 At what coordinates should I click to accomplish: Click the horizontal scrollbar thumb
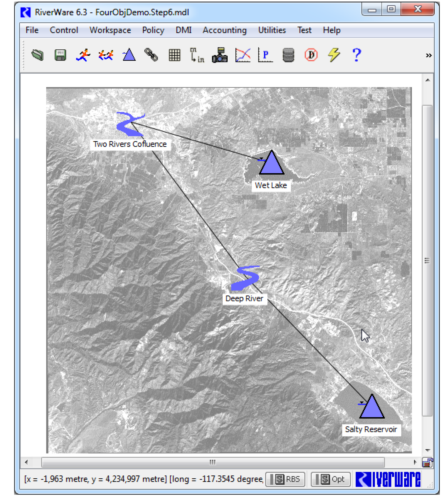pos(213,462)
